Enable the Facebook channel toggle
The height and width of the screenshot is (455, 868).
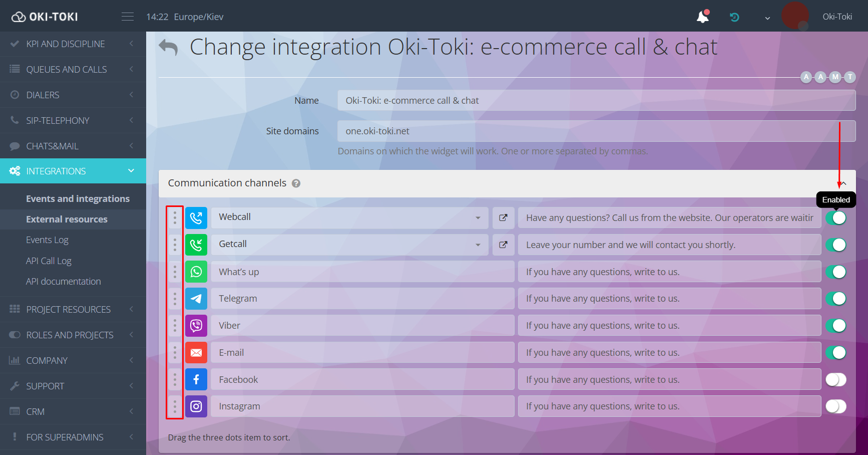coord(835,380)
